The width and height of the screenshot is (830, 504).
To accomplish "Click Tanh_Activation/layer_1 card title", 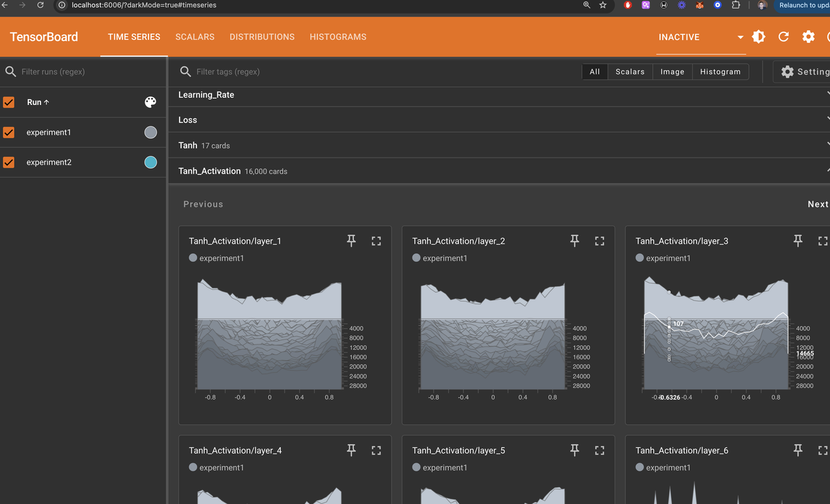I will tap(235, 241).
